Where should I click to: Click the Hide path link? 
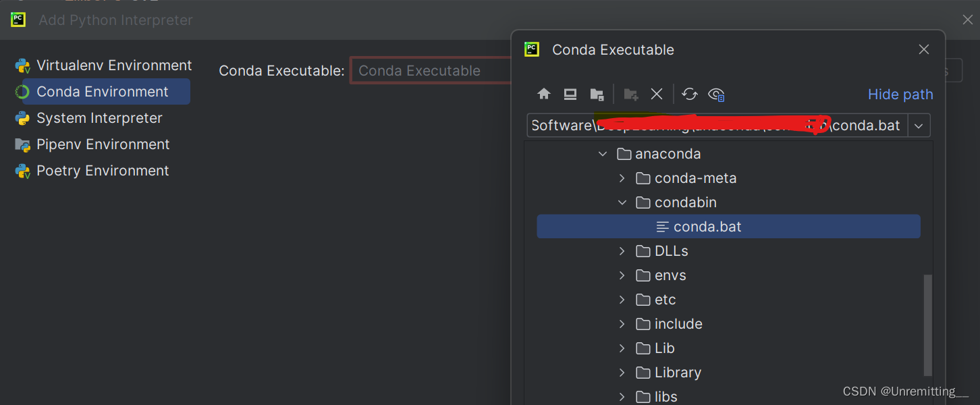pyautogui.click(x=900, y=94)
